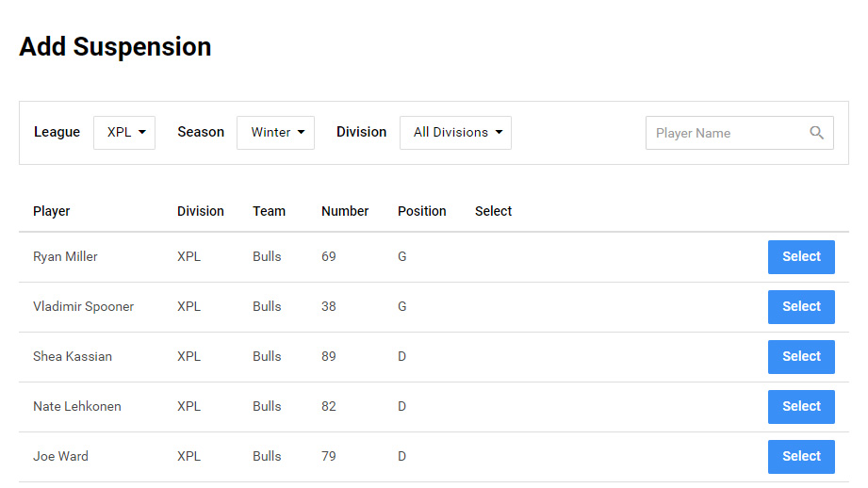The height and width of the screenshot is (488, 868).
Task: Focus the Player Name search field
Action: (726, 133)
